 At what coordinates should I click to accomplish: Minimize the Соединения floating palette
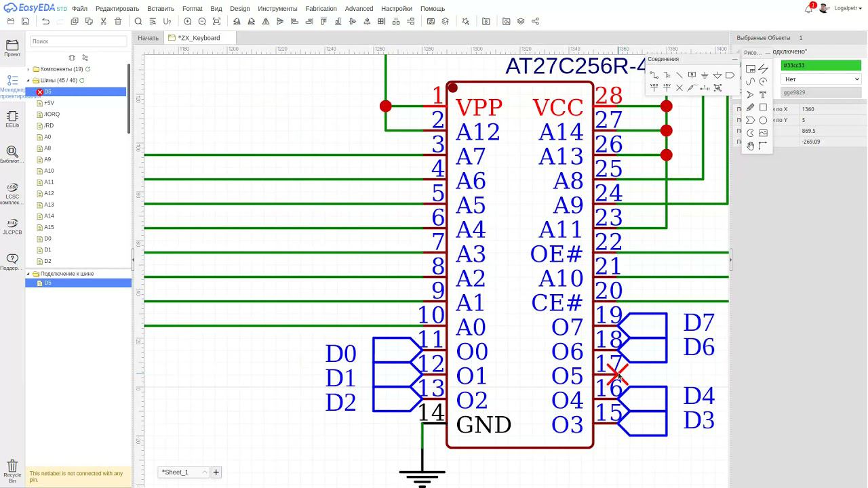[735, 59]
